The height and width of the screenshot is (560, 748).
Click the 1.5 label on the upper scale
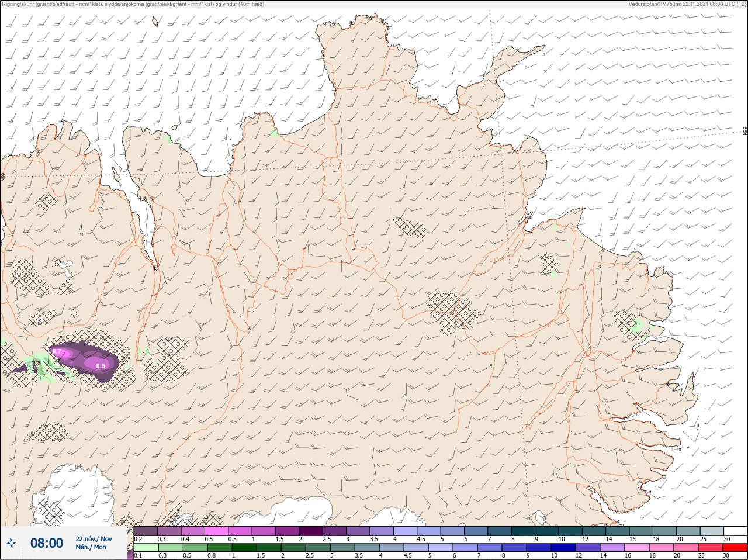280,539
